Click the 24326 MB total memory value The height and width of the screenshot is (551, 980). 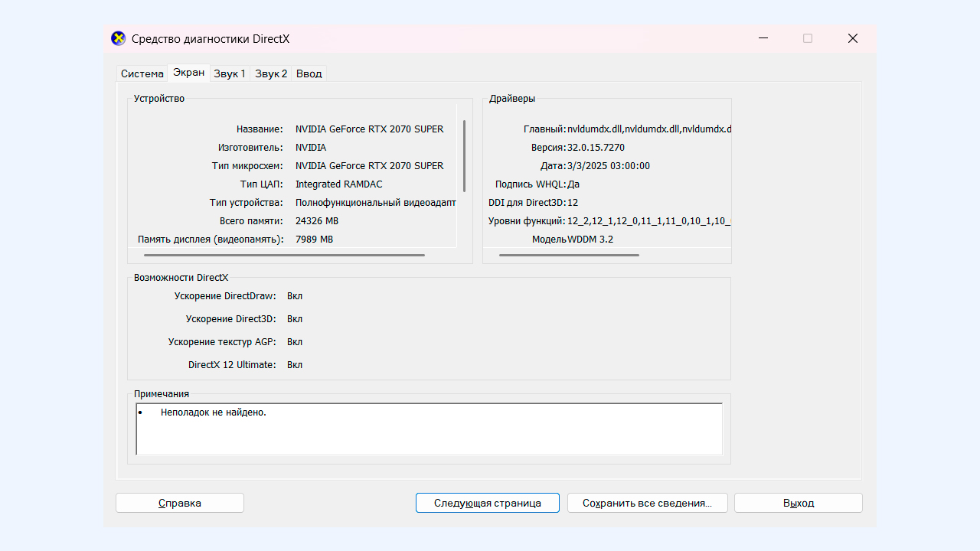click(x=317, y=221)
